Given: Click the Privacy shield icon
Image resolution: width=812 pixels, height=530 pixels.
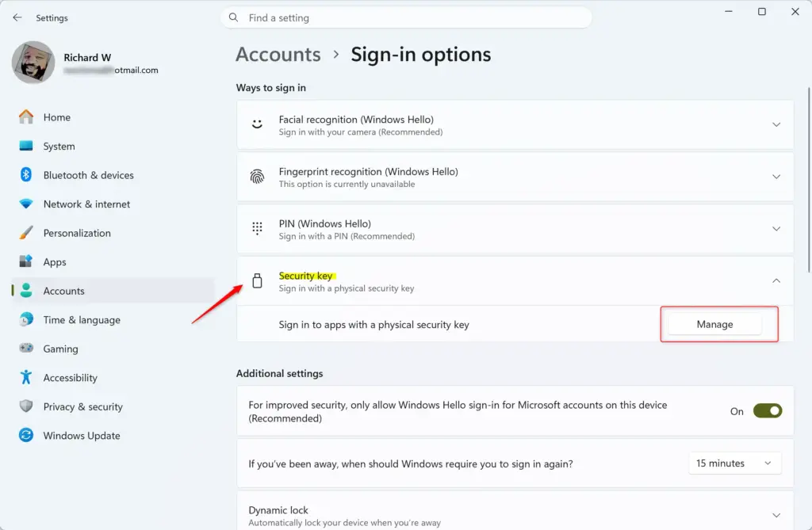Looking at the screenshot, I should pyautogui.click(x=26, y=406).
